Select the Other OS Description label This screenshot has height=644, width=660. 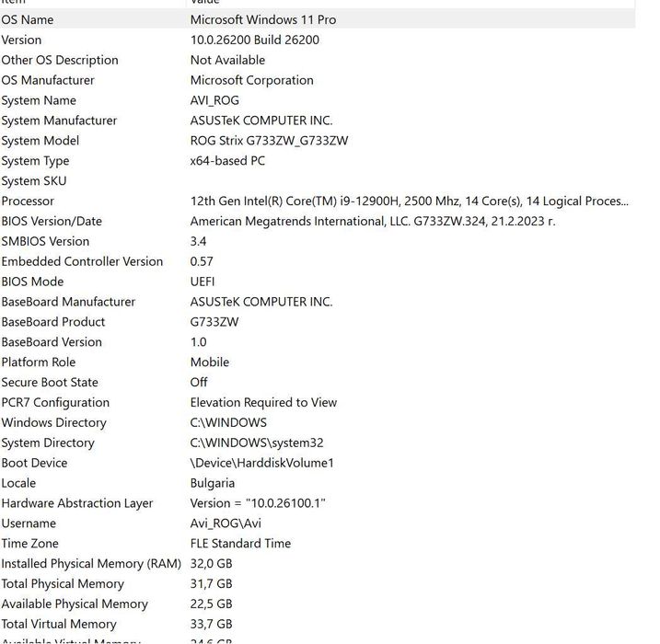60,60
